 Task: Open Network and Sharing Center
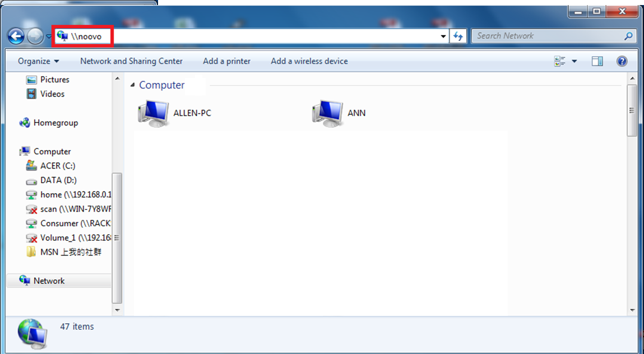(131, 61)
